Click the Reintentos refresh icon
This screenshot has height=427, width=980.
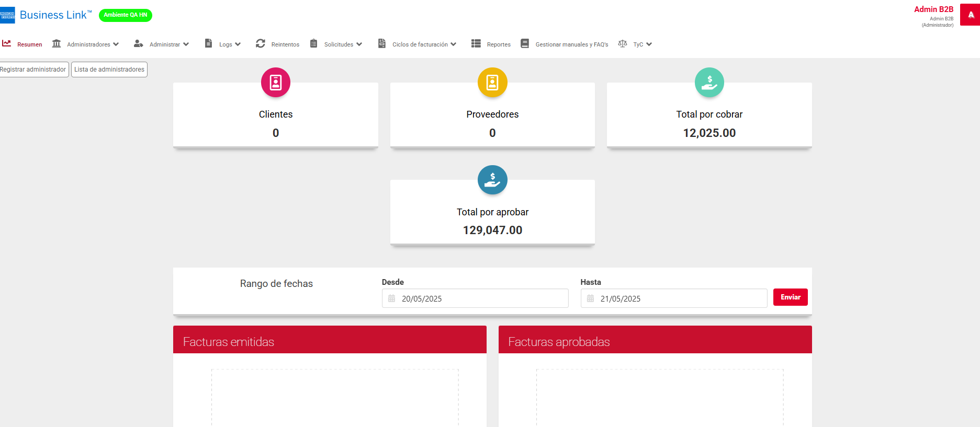[261, 43]
